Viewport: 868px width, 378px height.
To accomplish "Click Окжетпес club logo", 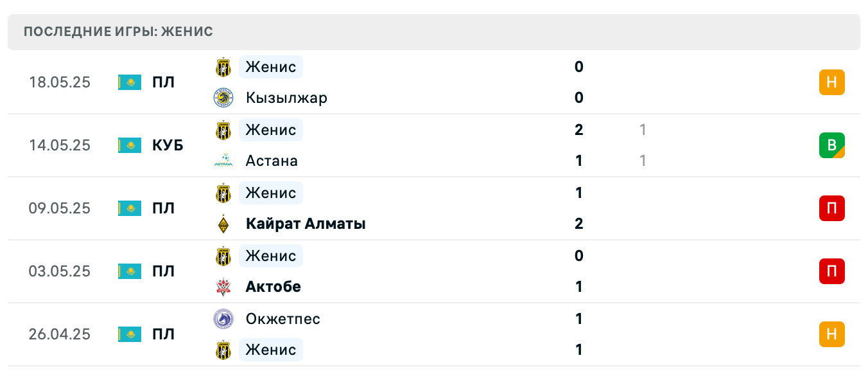I will pos(223,319).
